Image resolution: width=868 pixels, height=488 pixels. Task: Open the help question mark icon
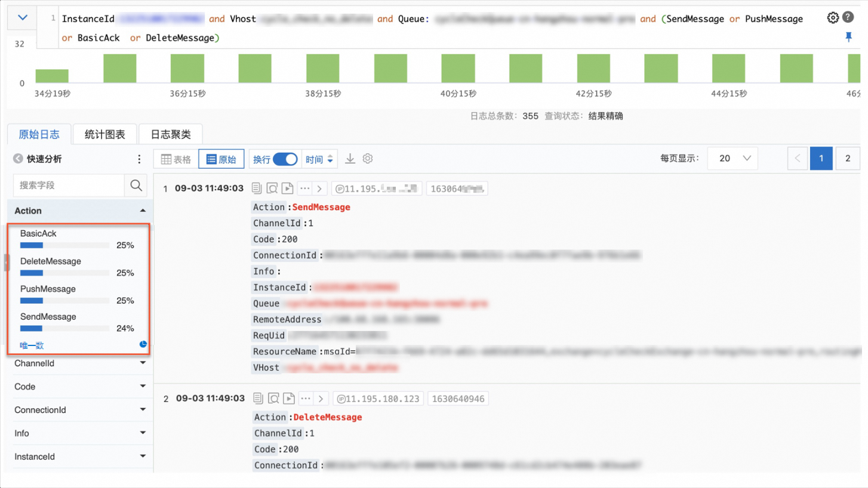848,18
